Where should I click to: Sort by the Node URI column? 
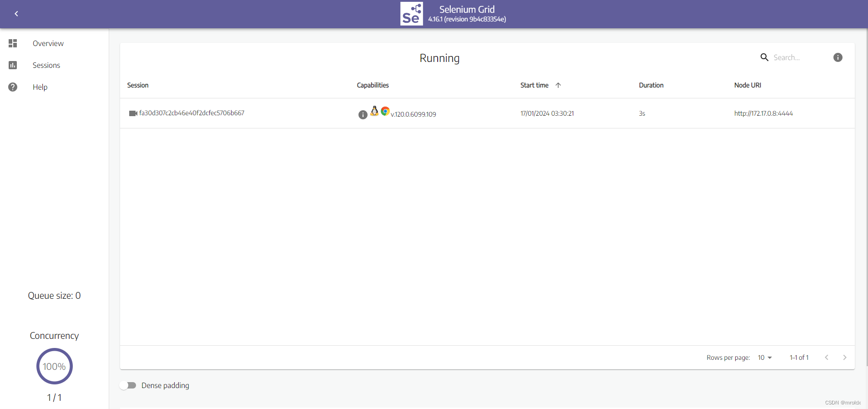[x=747, y=85]
